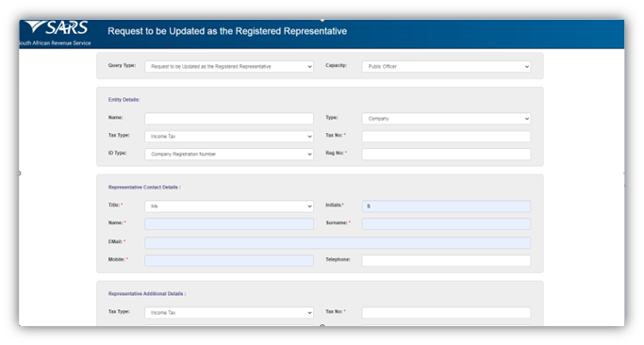
Task: Open the entity Type dropdown showing Company
Action: (446, 119)
